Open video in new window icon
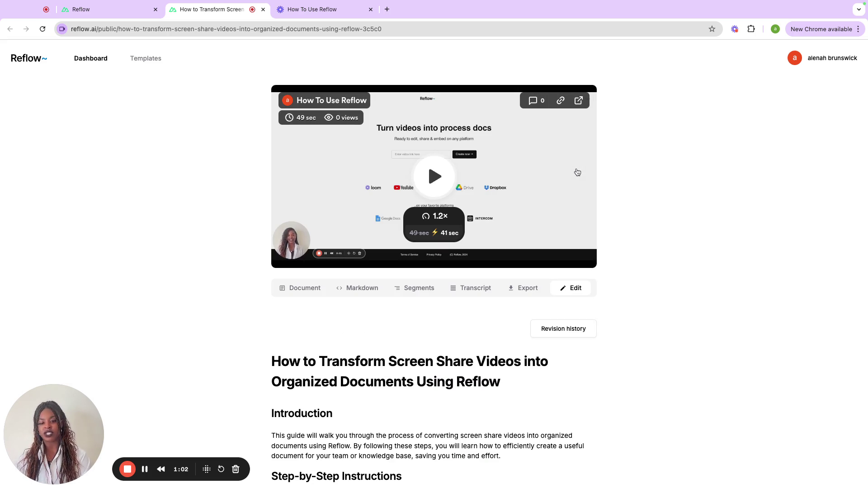The image size is (868, 488). [x=578, y=100]
